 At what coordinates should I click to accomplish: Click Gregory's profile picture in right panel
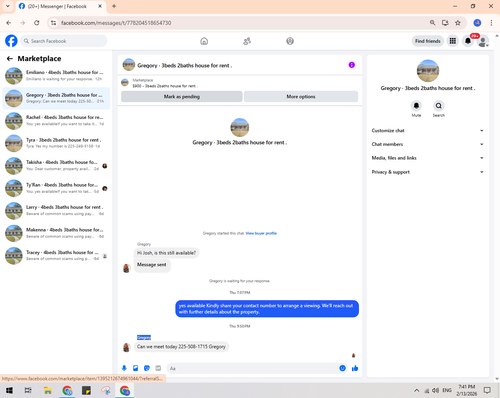(x=428, y=71)
